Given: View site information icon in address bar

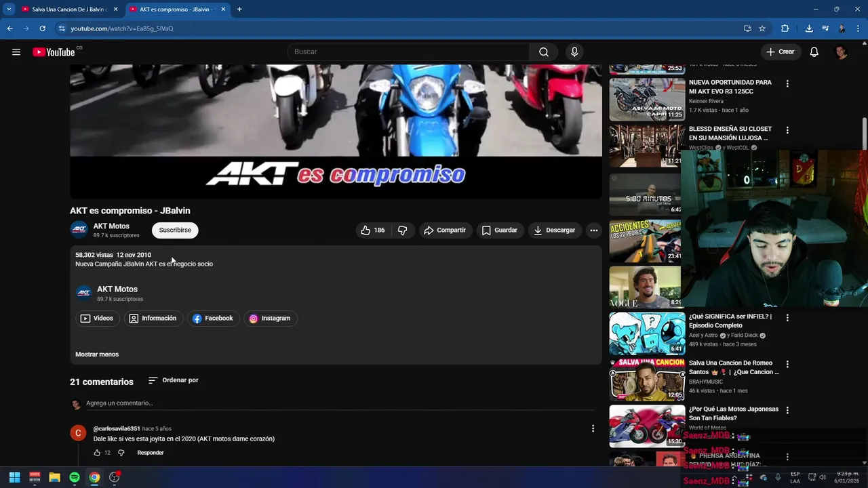Looking at the screenshot, I should [62, 28].
